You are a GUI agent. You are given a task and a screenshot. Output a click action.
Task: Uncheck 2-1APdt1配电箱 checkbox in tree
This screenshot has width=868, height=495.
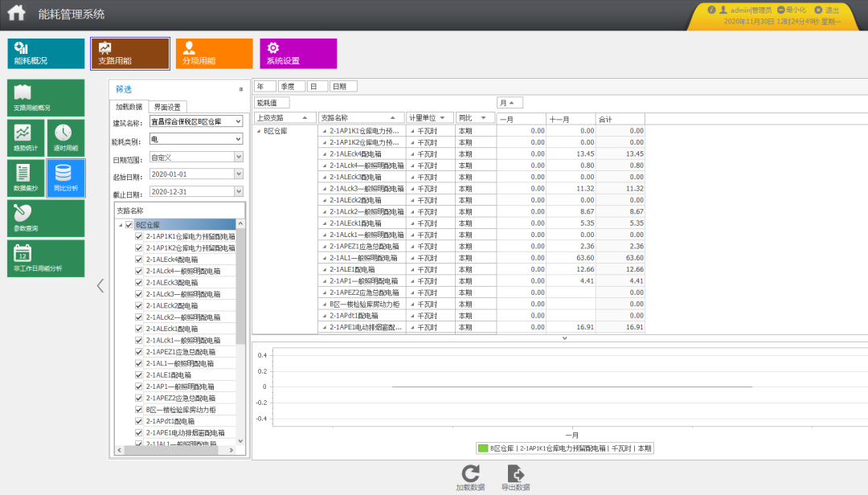(x=139, y=421)
